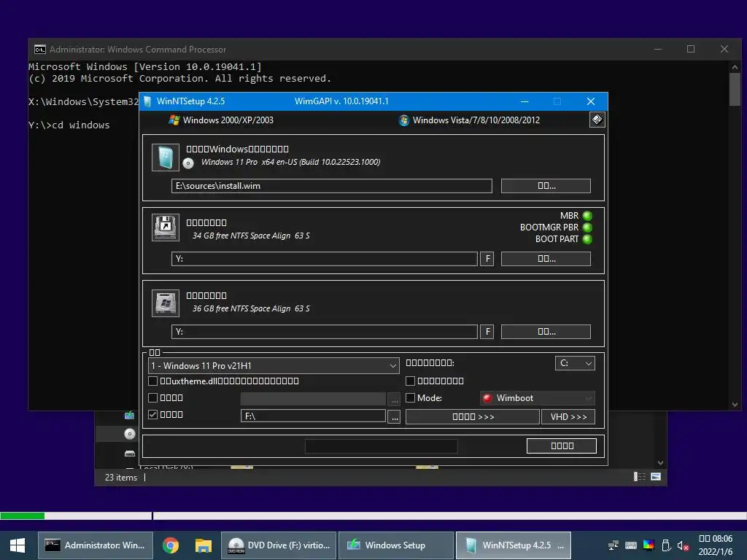Uncheck the checked checkbox next to F:\ path

pyautogui.click(x=153, y=414)
